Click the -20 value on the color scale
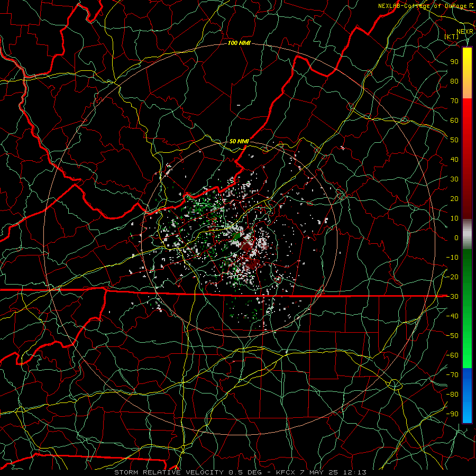The image size is (476, 476). coord(452,277)
